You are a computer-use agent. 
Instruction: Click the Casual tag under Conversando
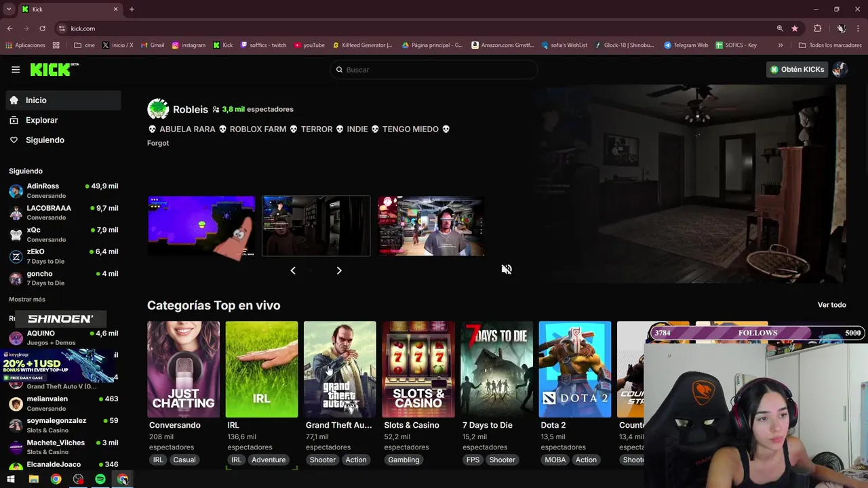click(x=184, y=460)
